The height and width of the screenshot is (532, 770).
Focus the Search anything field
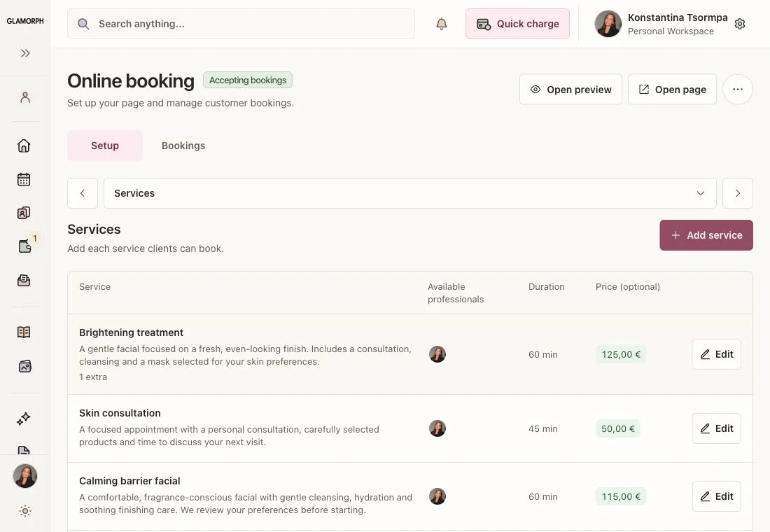241,24
